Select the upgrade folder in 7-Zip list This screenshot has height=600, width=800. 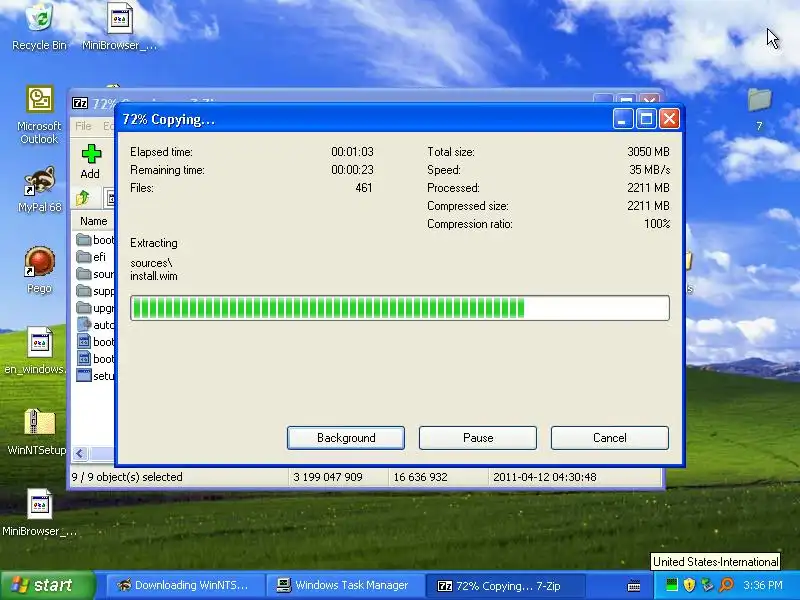(x=95, y=308)
